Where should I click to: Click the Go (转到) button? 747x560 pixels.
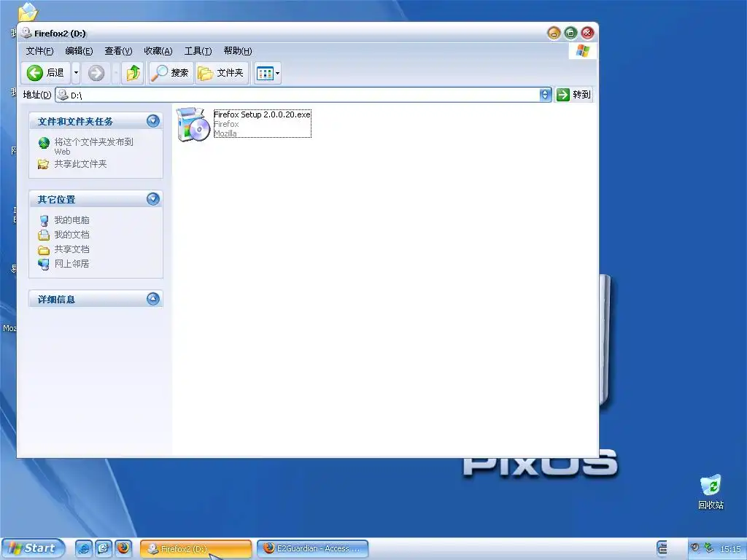(x=573, y=95)
